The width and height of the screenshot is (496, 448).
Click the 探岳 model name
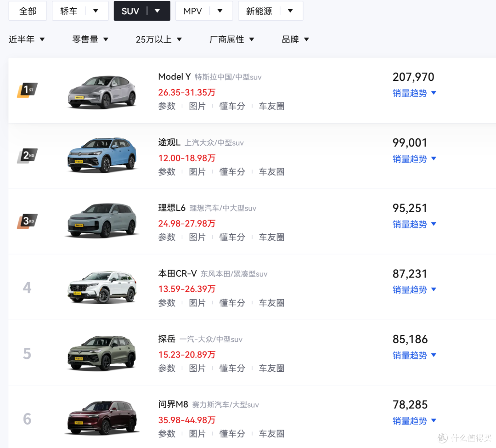[x=167, y=339]
